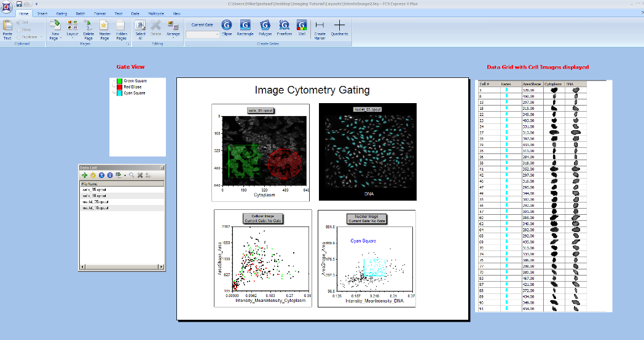The height and width of the screenshot is (340, 644).
Task: Click Data List horizontal scrollbar left arrow
Action: pos(82,267)
